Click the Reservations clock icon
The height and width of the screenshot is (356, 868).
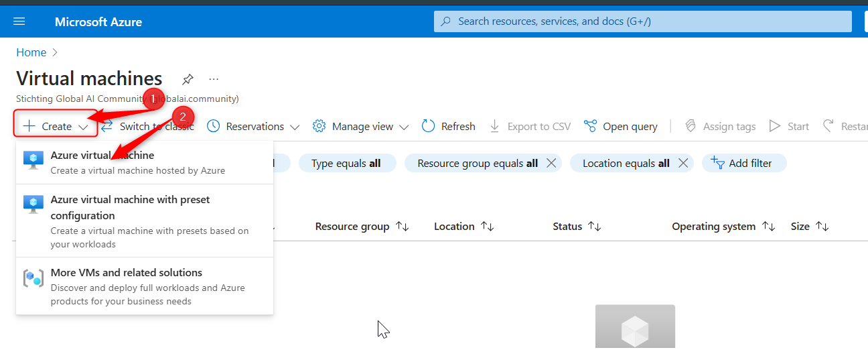(x=214, y=126)
